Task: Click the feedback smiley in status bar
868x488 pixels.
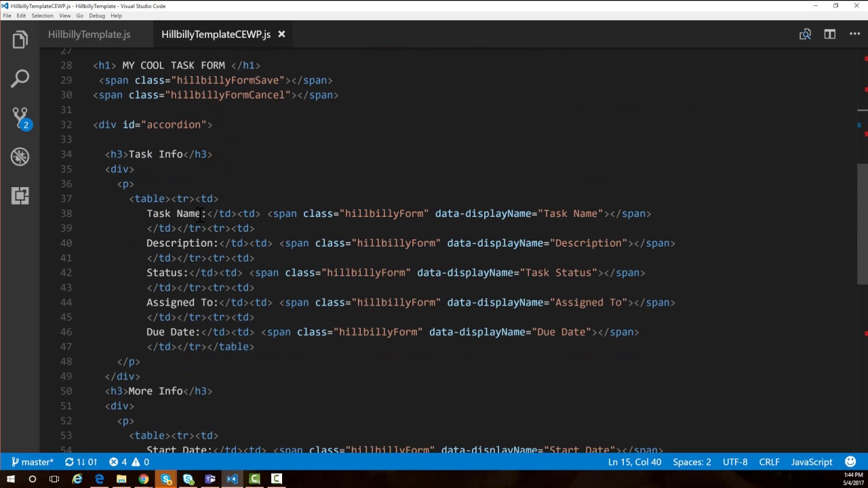Action: pos(850,462)
